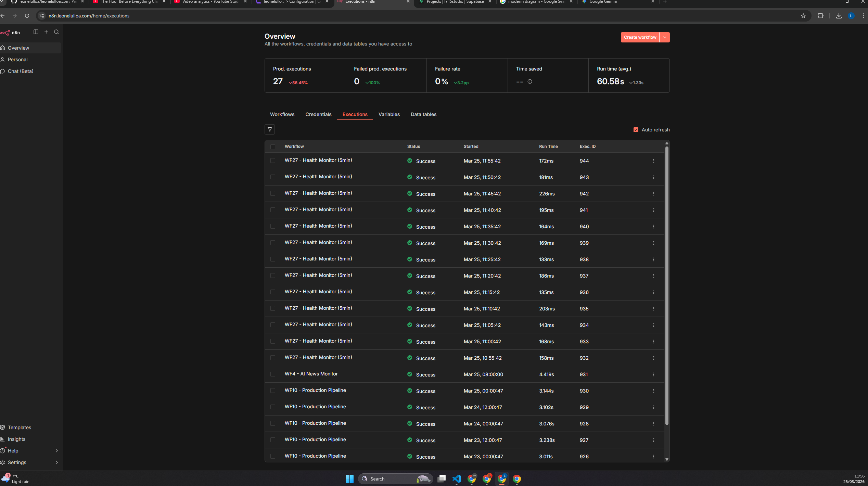Image resolution: width=868 pixels, height=486 pixels.
Task: Open the executions filter
Action: [x=270, y=129]
